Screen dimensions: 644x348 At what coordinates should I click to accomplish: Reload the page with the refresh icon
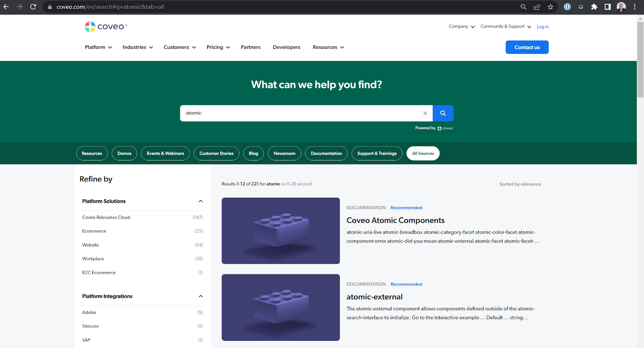(x=33, y=7)
